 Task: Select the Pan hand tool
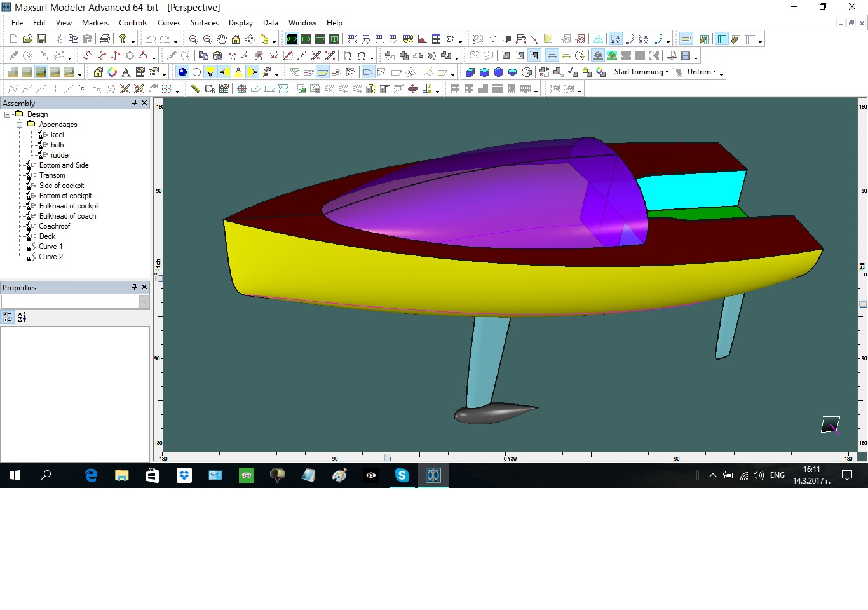click(x=221, y=39)
